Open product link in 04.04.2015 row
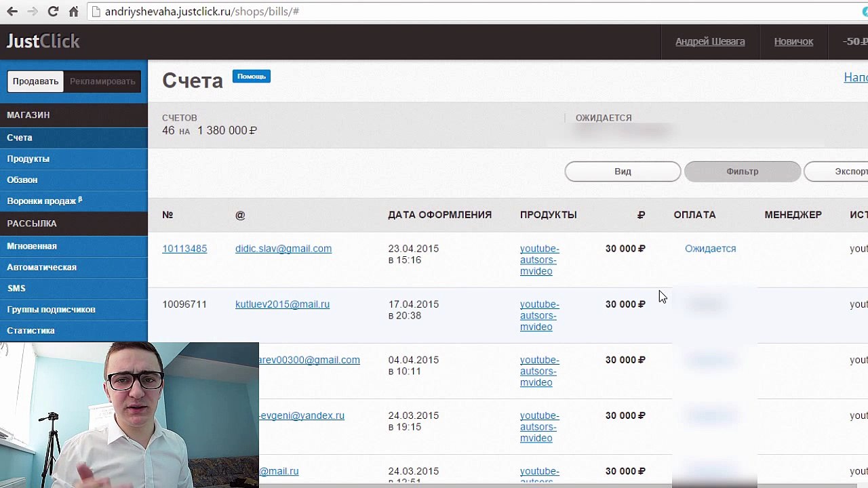Screen dimensions: 868x488 pyautogui.click(x=539, y=371)
